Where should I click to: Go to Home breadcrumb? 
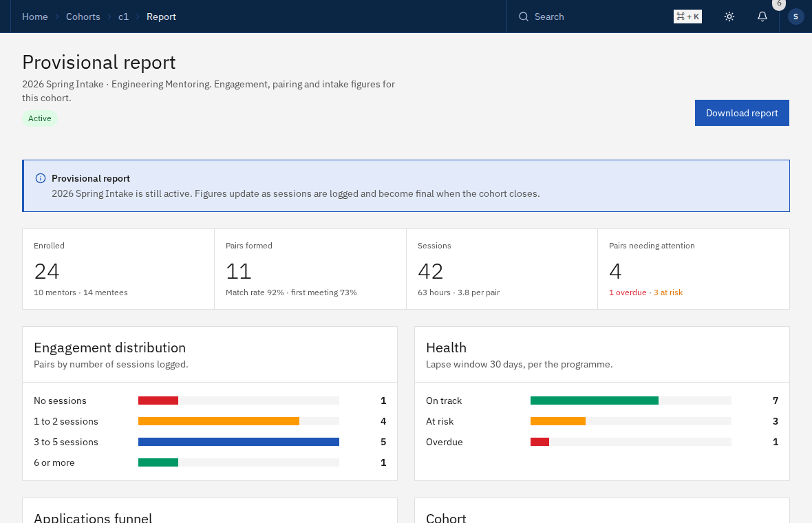[34, 17]
